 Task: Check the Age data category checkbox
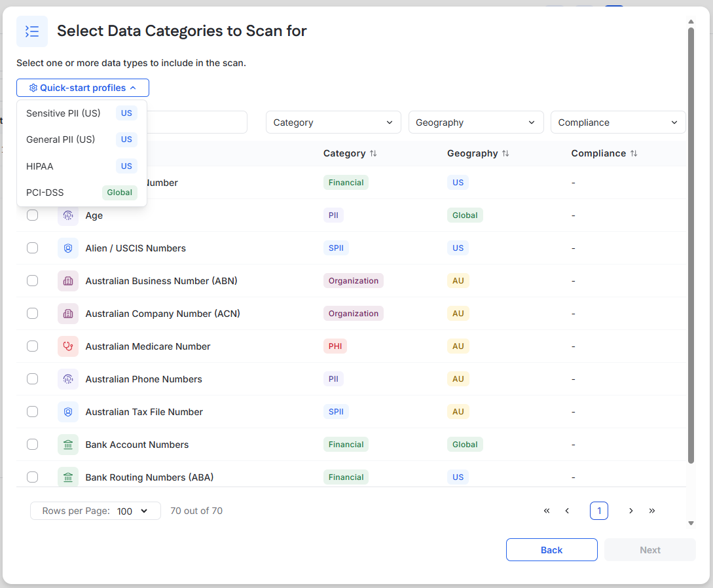pyautogui.click(x=32, y=215)
